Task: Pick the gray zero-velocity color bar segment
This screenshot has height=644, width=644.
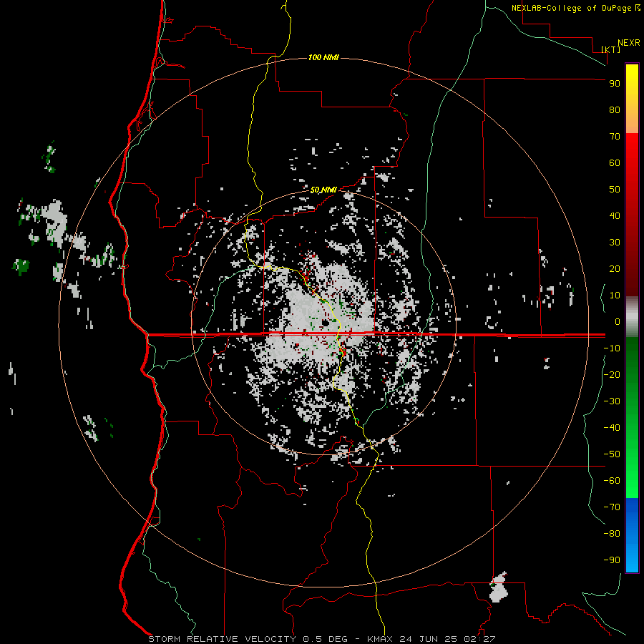Action: [632, 317]
